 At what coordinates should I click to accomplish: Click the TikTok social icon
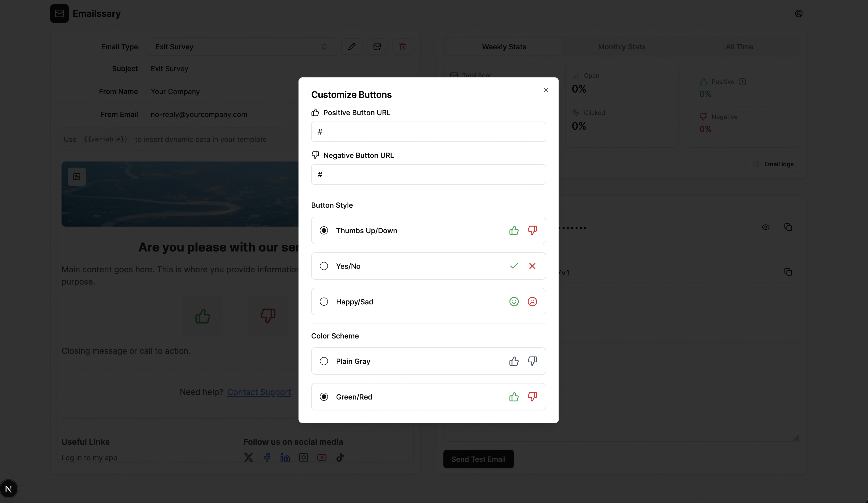(x=340, y=457)
